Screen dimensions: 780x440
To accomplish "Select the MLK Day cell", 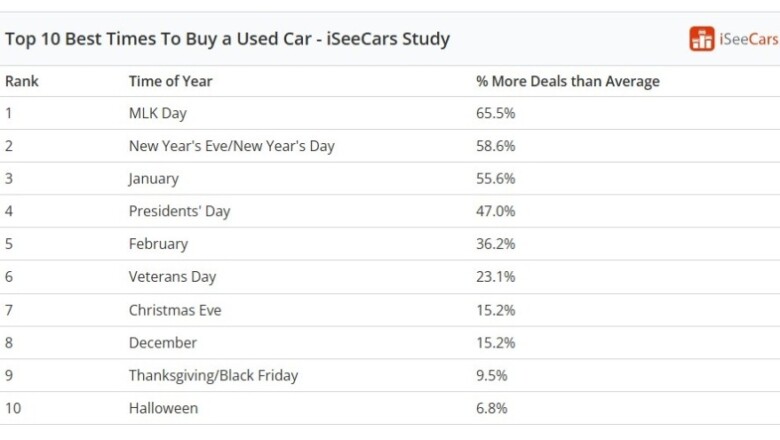I will (158, 113).
